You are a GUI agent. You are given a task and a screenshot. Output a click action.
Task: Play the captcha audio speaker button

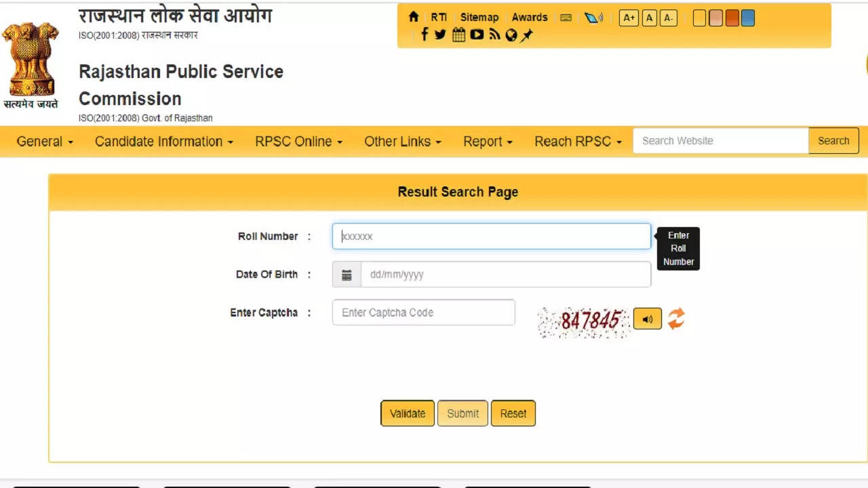[647, 319]
